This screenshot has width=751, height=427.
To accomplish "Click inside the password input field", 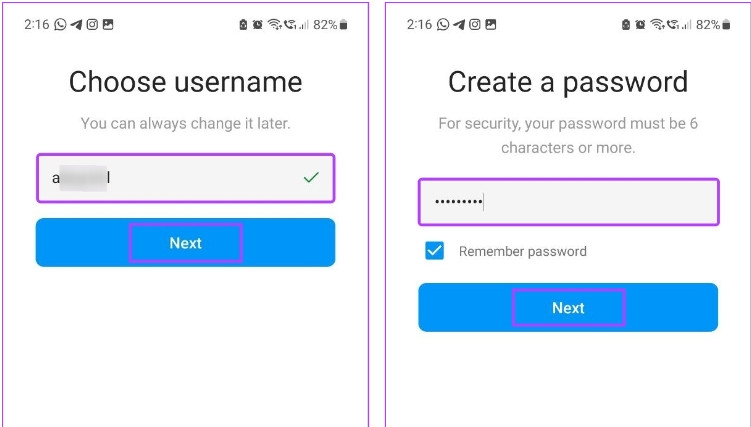I will tap(568, 202).
